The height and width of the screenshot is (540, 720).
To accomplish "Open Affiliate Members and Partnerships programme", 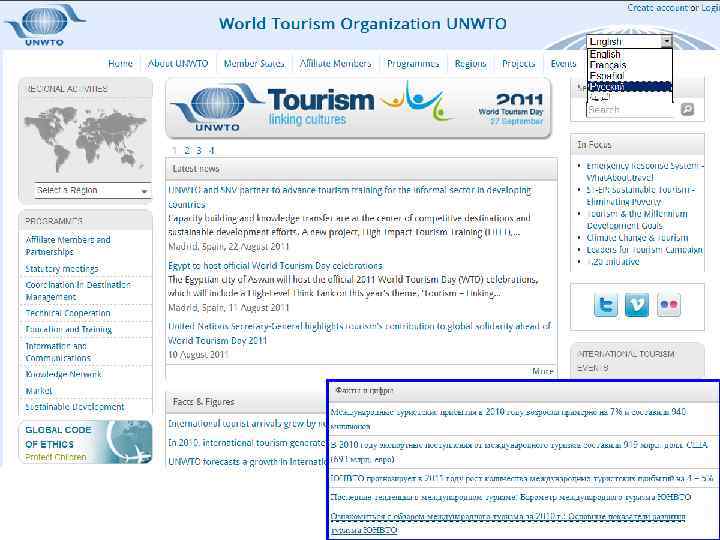I will point(68,246).
